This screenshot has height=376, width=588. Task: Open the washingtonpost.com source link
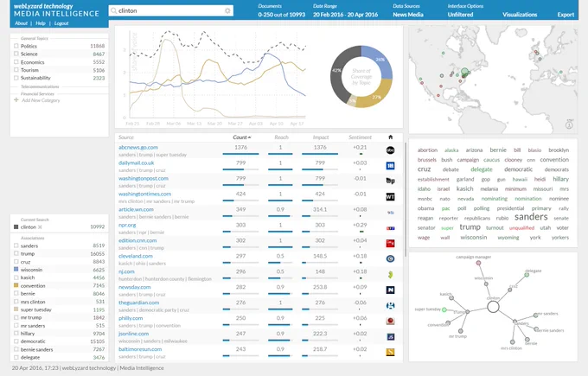click(x=144, y=178)
